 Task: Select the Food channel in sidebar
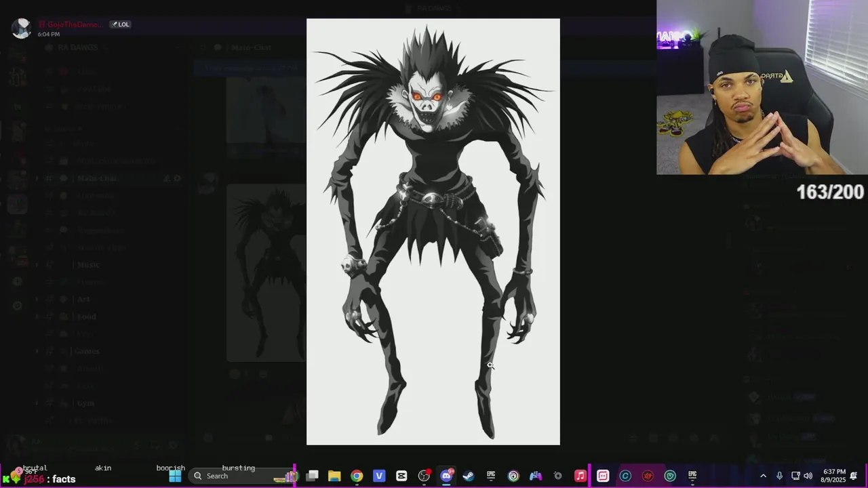pos(86,317)
